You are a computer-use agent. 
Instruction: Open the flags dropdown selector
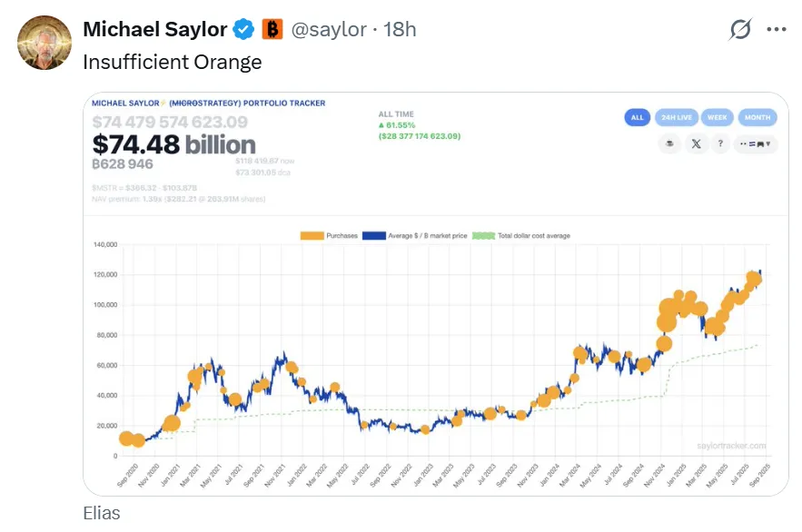tap(756, 143)
